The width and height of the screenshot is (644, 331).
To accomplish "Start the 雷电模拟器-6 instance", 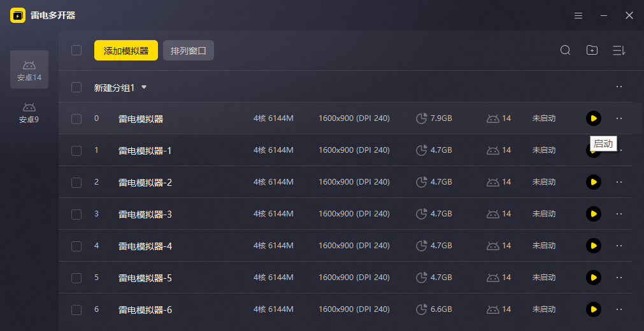I will tap(594, 309).
